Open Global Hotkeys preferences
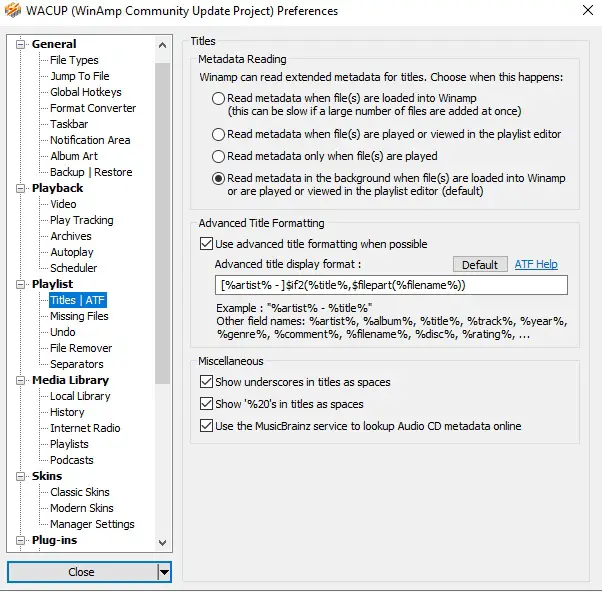Viewport: 602px width, 592px height. click(86, 92)
